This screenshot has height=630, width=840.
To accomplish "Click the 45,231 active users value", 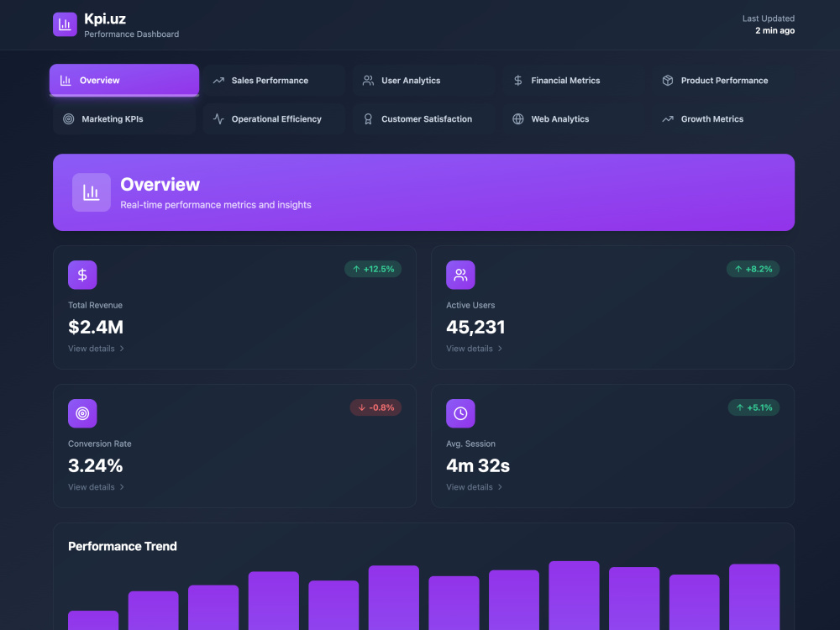I will pos(475,327).
